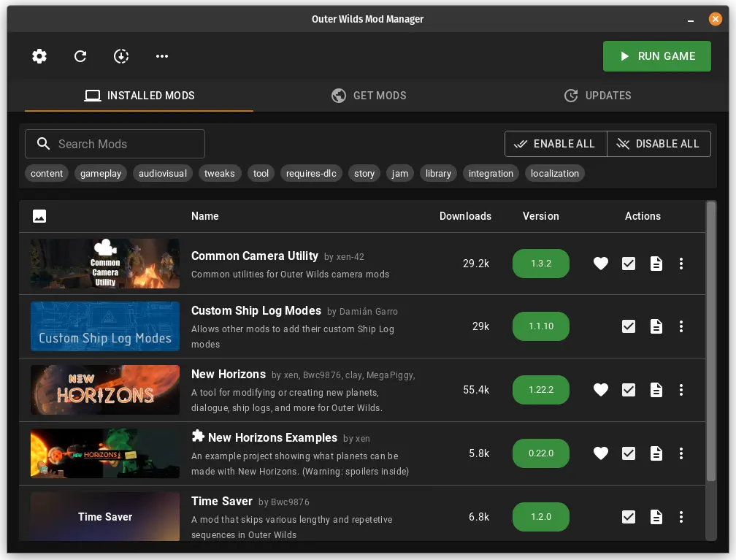Click the RUN GAME button

tap(656, 56)
